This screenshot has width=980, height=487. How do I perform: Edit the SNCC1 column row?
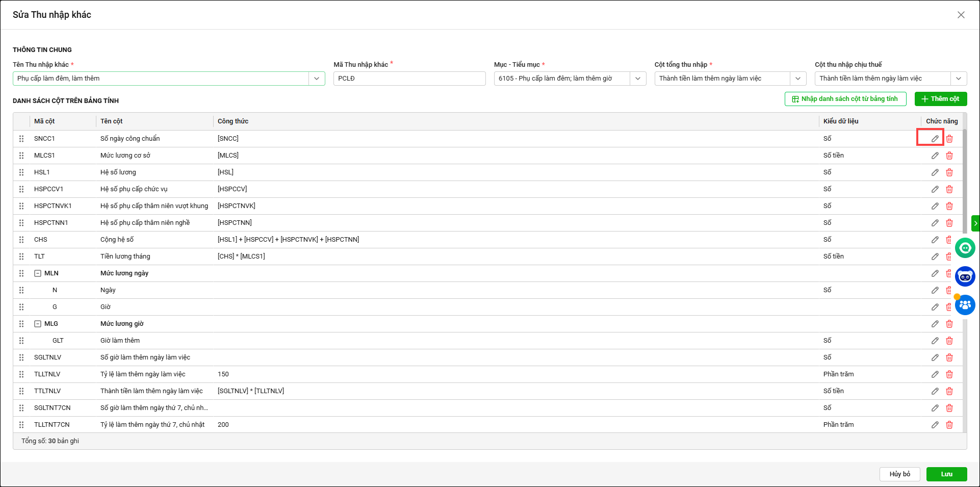pyautogui.click(x=935, y=139)
